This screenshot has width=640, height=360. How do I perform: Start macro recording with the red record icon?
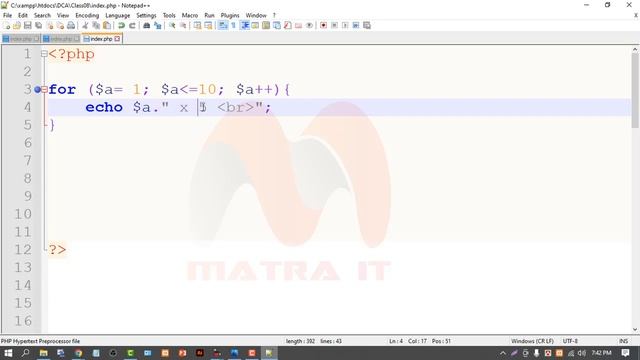pyautogui.click(x=323, y=25)
